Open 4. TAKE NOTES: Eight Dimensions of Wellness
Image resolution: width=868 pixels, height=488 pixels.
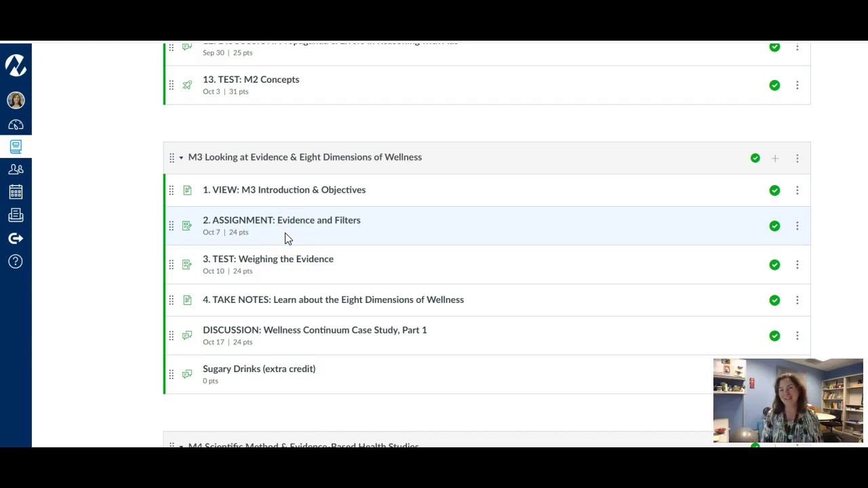333,300
